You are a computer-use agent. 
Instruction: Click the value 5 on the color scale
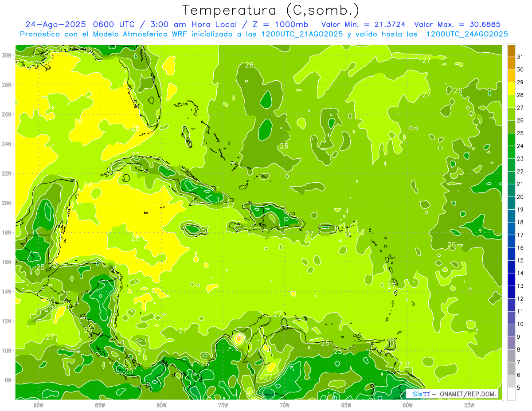coord(519,388)
